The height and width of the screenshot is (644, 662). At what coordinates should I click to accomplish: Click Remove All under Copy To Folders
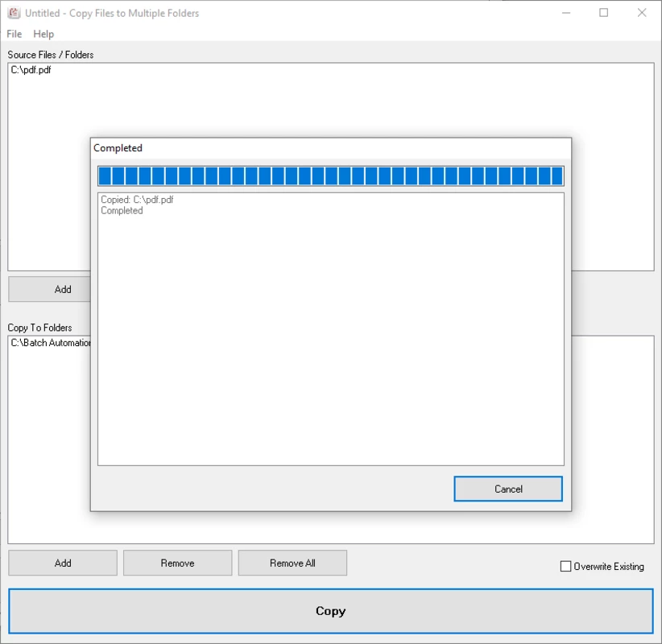coord(292,563)
